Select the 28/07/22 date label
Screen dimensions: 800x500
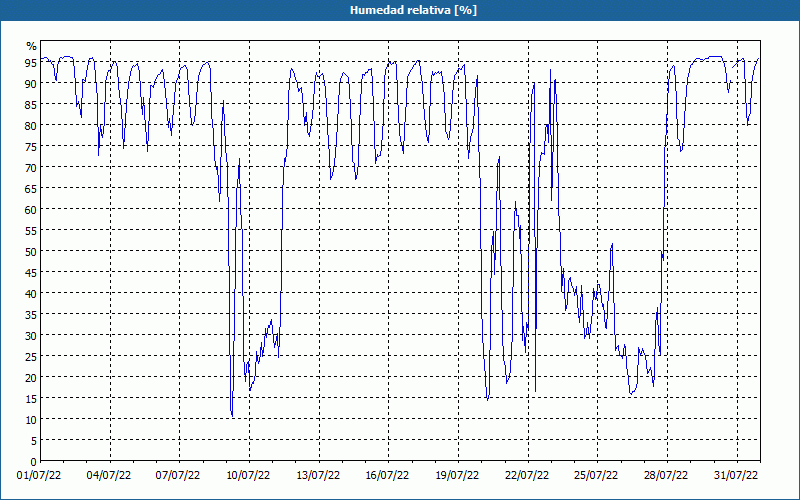(x=666, y=476)
